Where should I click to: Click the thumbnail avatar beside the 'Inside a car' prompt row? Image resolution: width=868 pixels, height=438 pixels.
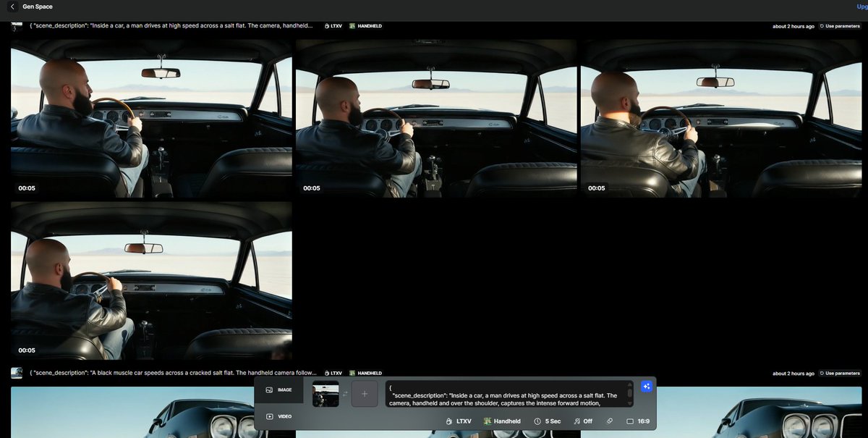17,25
